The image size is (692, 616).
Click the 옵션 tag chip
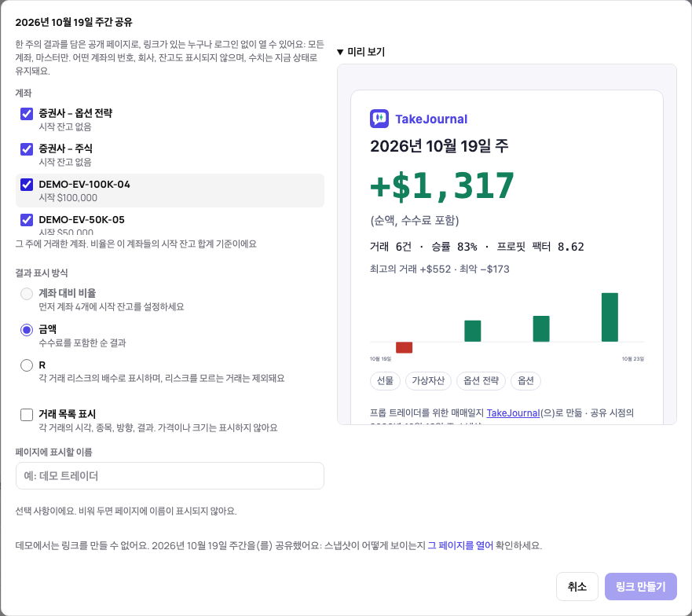tap(525, 380)
